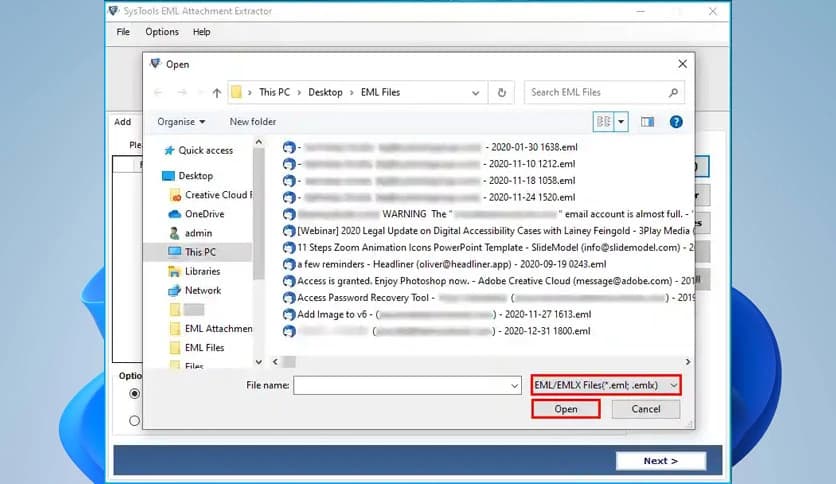Click the blue help question mark icon
The width and height of the screenshot is (836, 484).
point(676,122)
